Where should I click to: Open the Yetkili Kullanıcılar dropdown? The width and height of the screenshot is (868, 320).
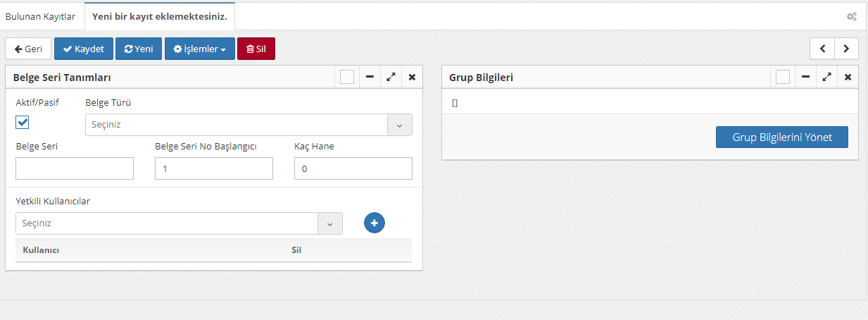point(179,223)
